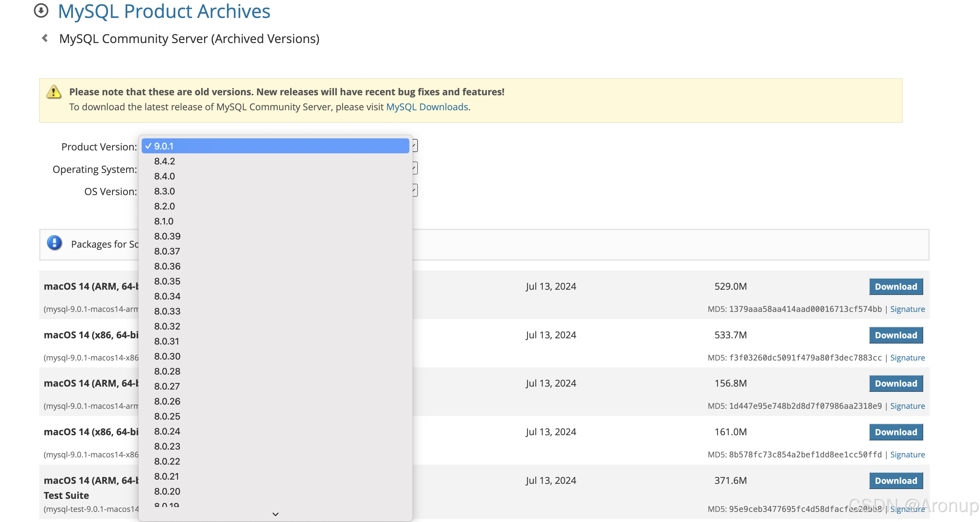Select version 8.0.39 from list
Image resolution: width=980 pixels, height=522 pixels.
(x=167, y=236)
